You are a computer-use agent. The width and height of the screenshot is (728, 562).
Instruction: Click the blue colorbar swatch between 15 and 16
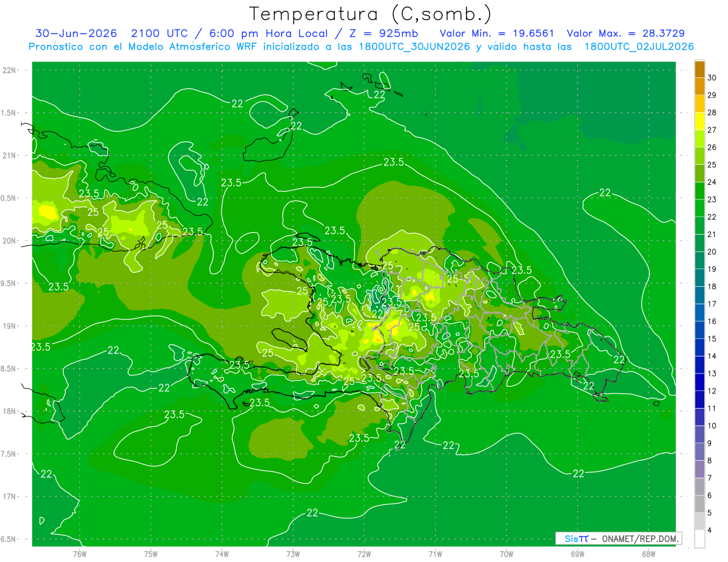click(699, 330)
